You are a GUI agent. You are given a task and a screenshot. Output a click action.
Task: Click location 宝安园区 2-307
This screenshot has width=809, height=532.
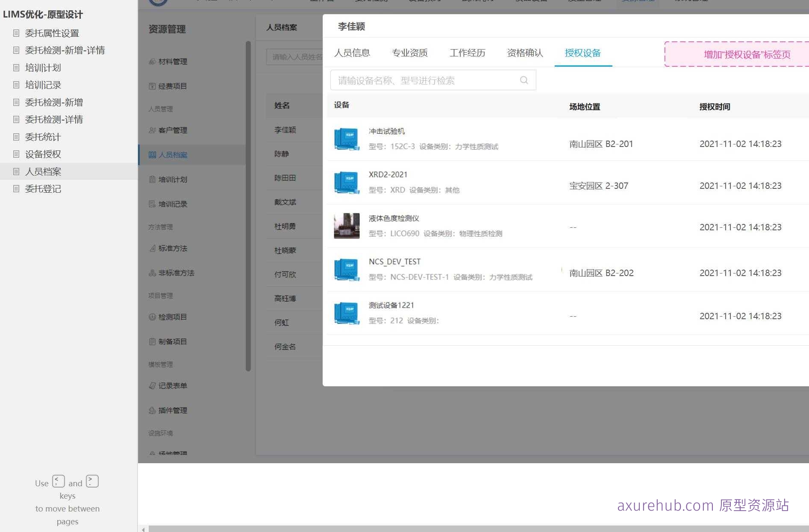599,186
